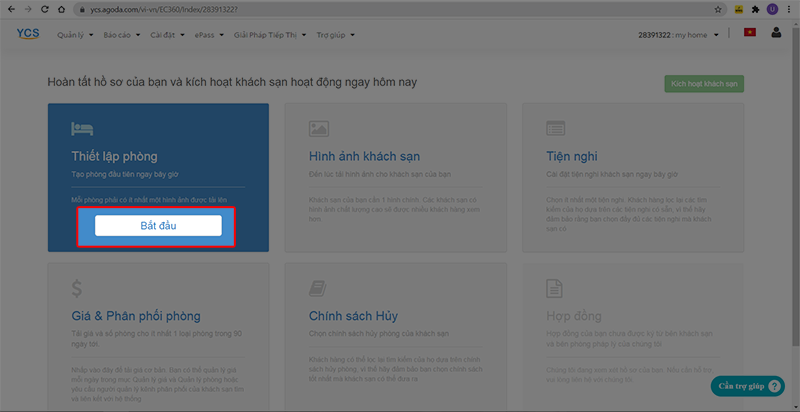Open Chrome's three-dot menu
Viewport: 800px width, 412px height.
coord(789,9)
